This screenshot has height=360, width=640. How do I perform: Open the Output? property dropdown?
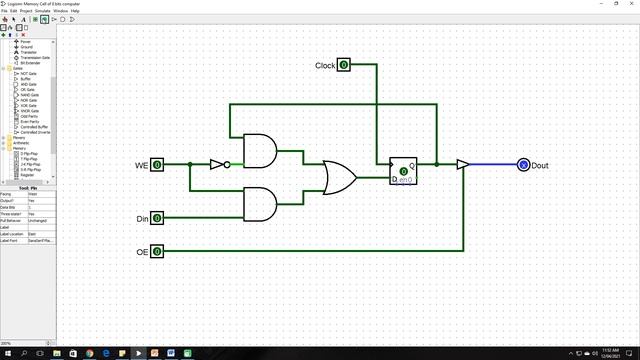pos(42,201)
